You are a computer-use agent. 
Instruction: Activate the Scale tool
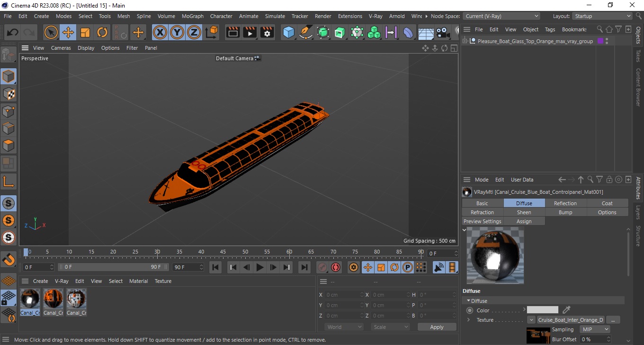tap(85, 33)
